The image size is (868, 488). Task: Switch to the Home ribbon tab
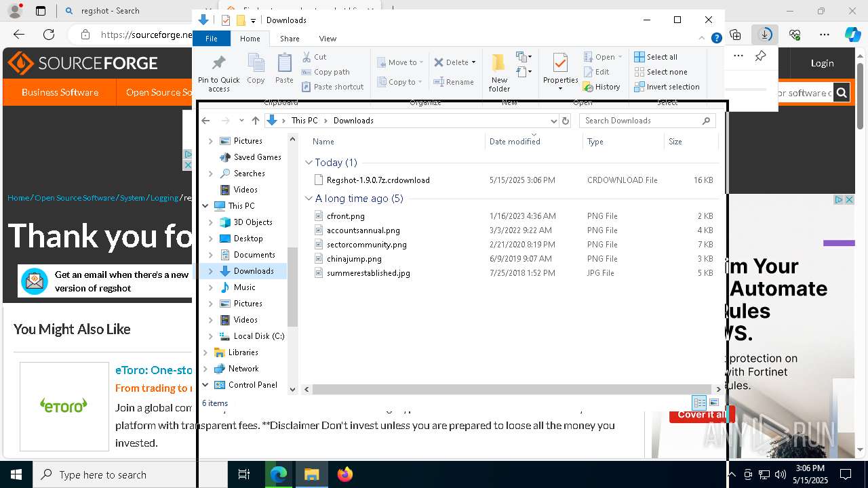click(x=250, y=39)
